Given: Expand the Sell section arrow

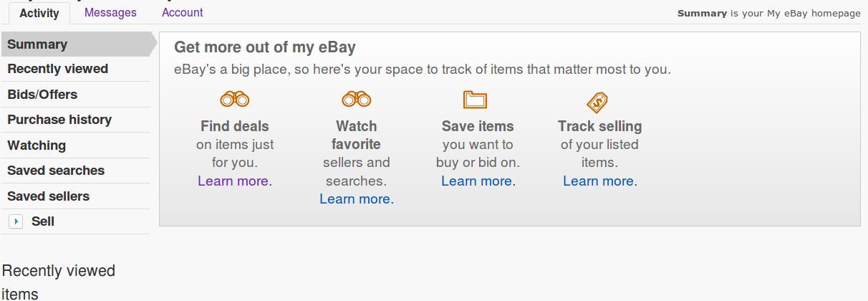Looking at the screenshot, I should (x=16, y=222).
